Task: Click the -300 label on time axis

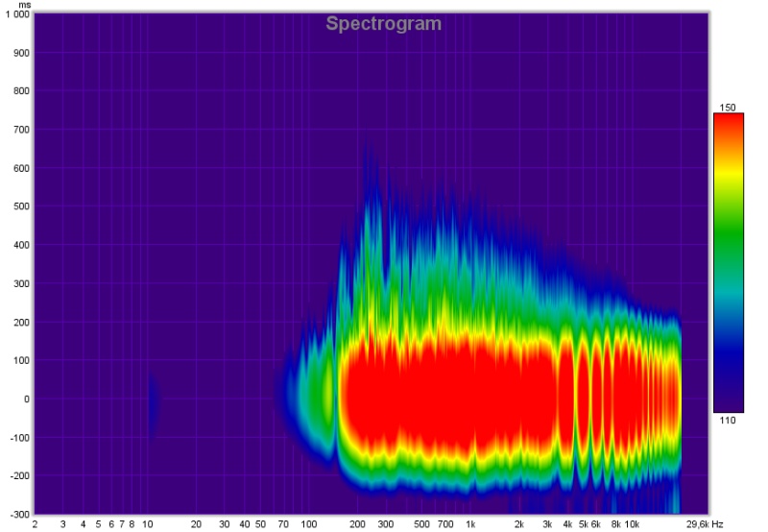Action: pos(20,515)
